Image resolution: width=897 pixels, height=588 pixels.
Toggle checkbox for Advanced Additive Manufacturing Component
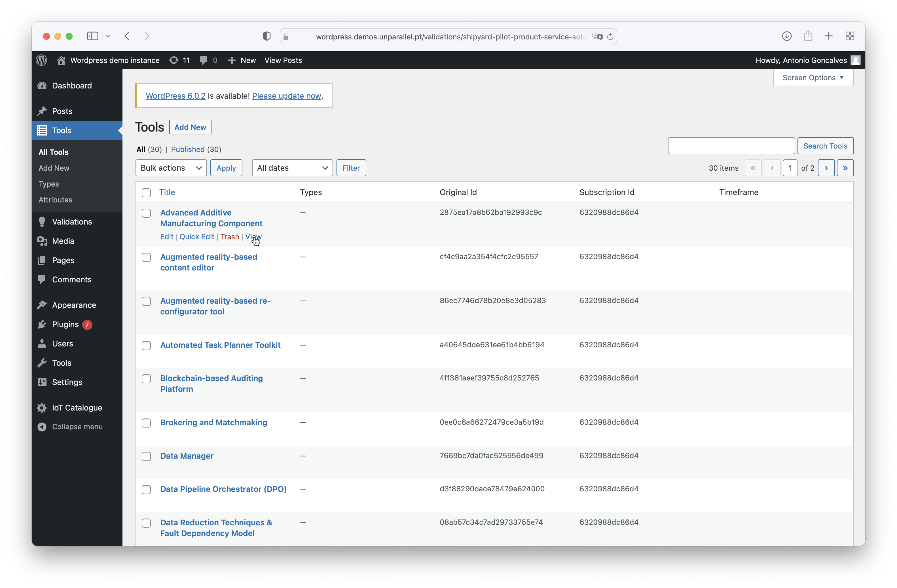[x=147, y=213]
